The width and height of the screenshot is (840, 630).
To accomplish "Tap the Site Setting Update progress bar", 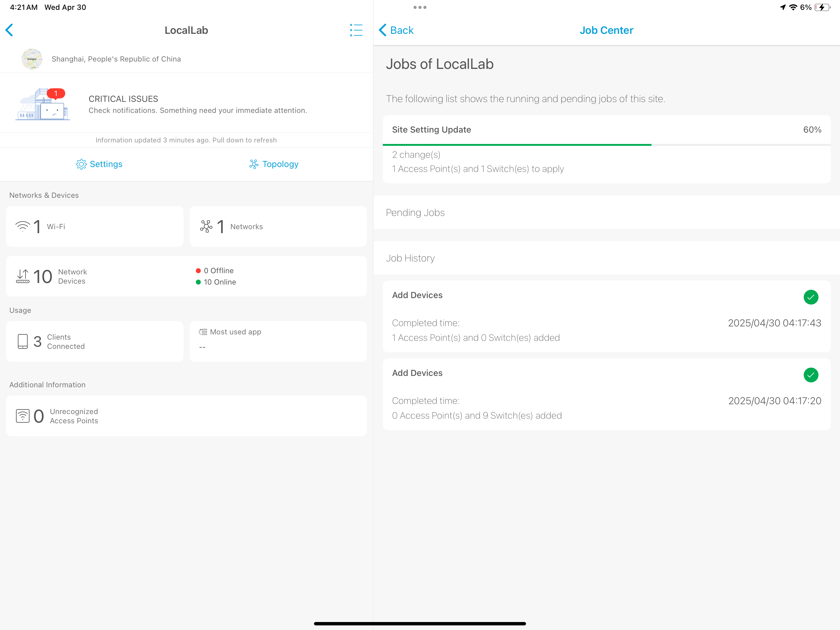I will point(606,145).
